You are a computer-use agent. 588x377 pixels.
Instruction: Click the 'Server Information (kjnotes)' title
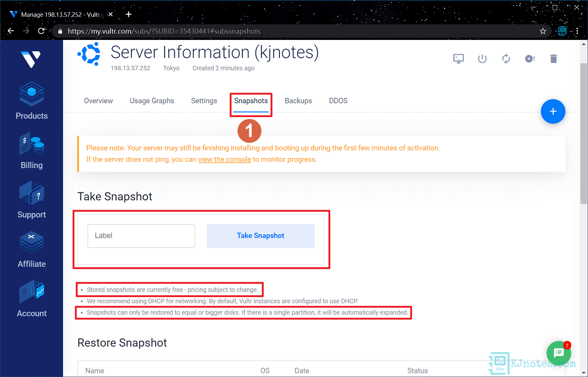pos(215,52)
